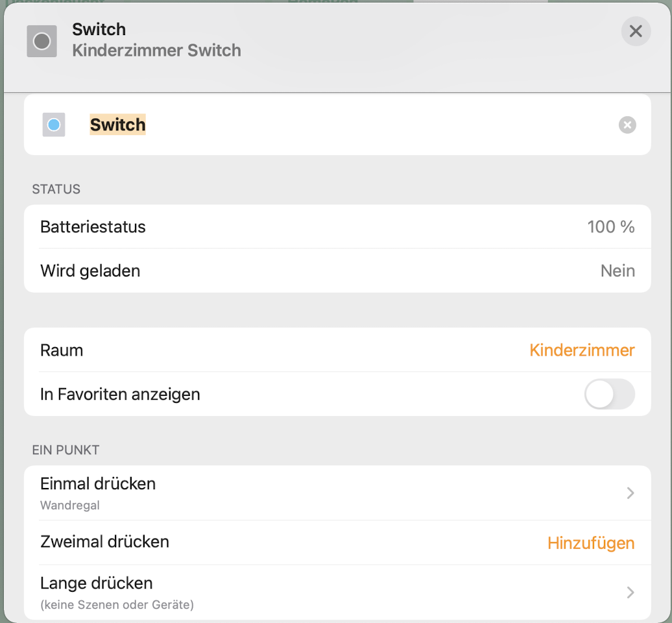Expand Einmal drücken chevron arrow

point(630,493)
